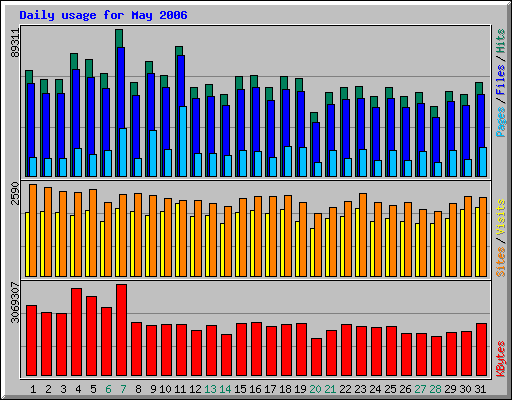Click the 'Daily usage for May 2006' title
The width and height of the screenshot is (512, 400).
tap(103, 15)
